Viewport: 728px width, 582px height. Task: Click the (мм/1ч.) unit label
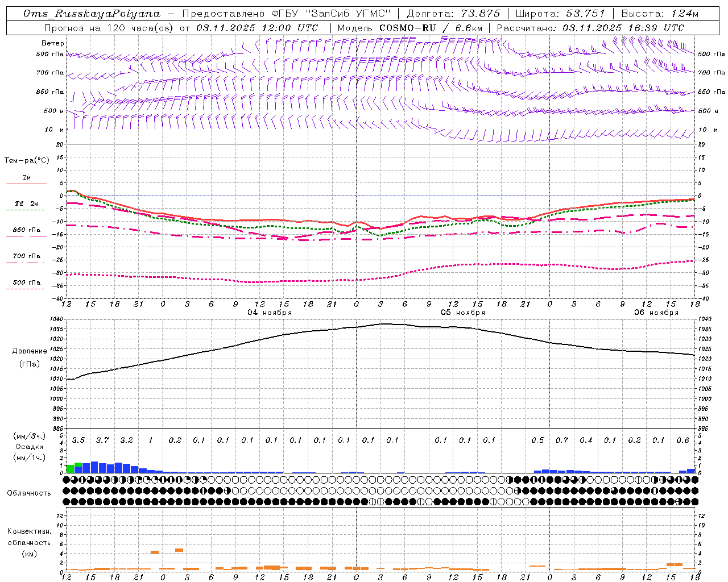(29, 458)
